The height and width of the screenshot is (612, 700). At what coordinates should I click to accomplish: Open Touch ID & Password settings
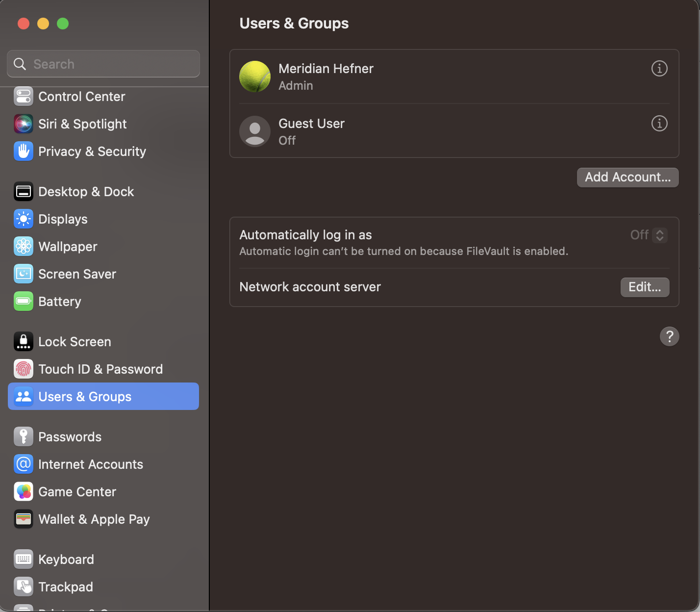pos(100,369)
